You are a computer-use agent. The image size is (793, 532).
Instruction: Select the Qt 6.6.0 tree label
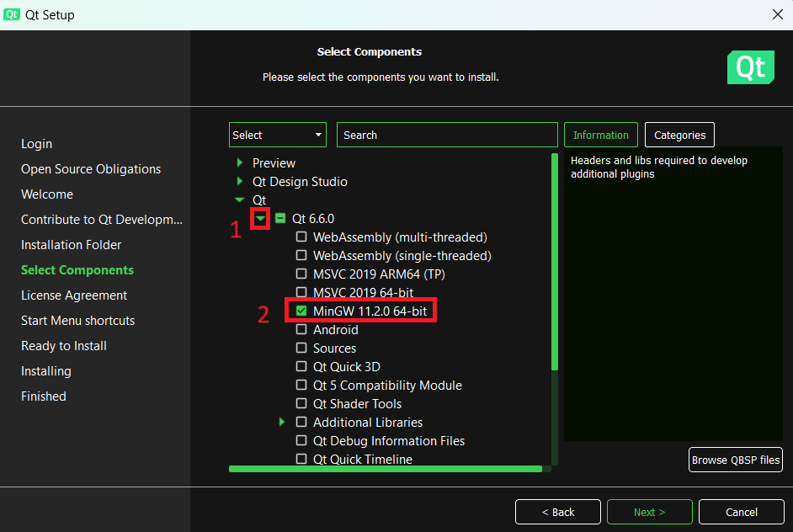coord(313,219)
